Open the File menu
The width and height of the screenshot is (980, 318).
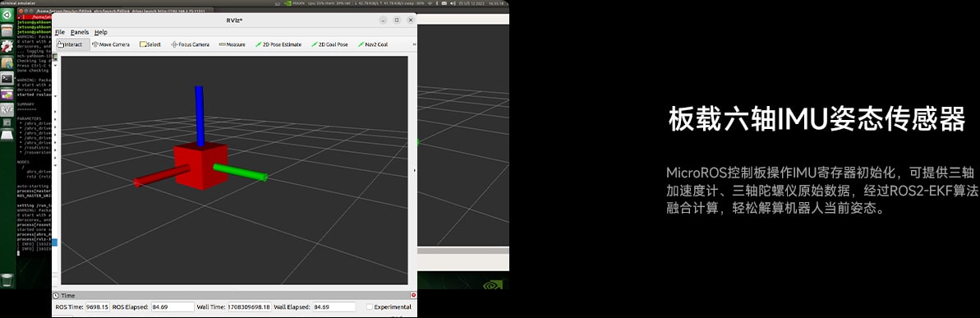pos(60,32)
